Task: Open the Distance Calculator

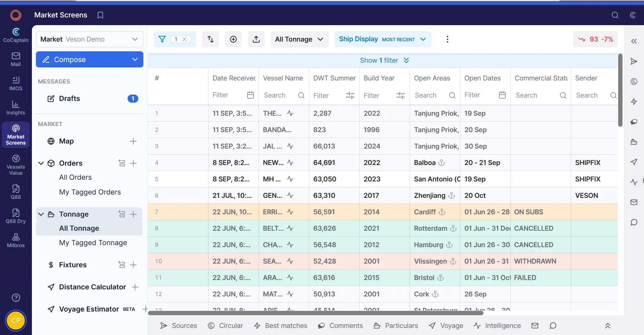Action: [92, 287]
